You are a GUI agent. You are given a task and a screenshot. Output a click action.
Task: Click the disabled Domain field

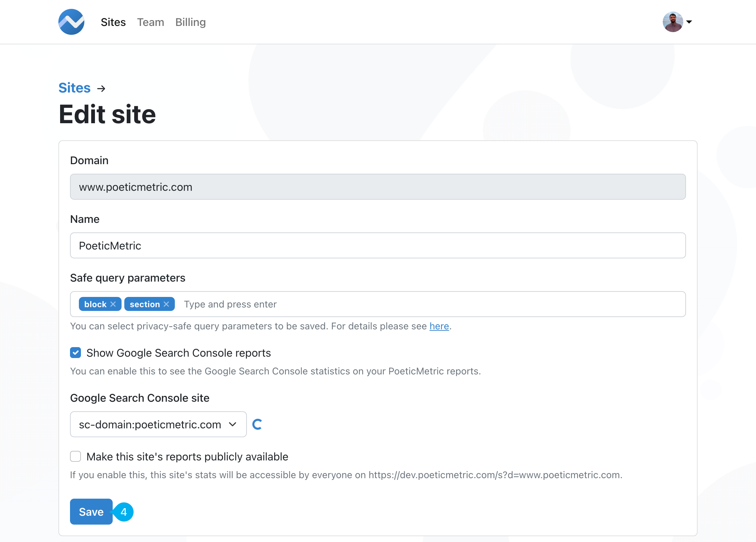tap(378, 187)
